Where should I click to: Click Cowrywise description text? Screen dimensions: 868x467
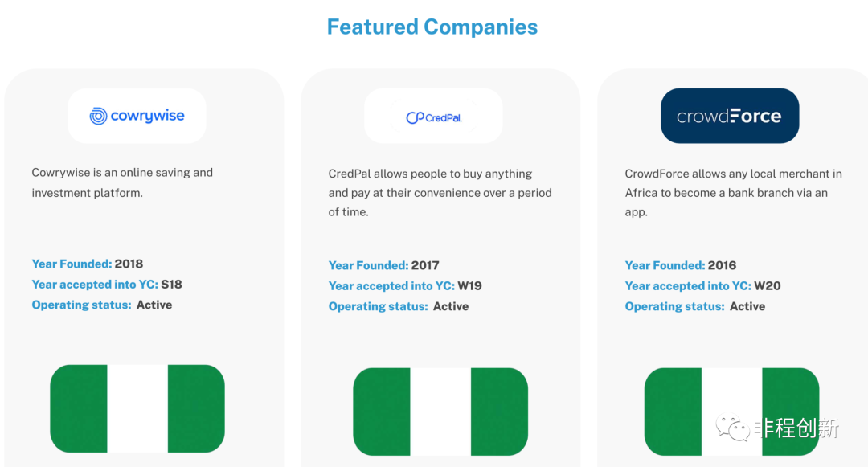click(x=122, y=182)
